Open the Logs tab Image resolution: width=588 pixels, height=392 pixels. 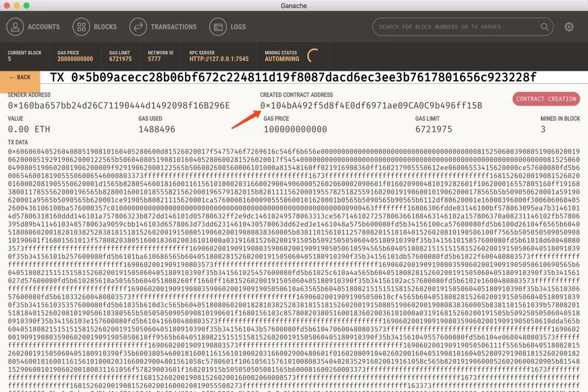click(228, 27)
